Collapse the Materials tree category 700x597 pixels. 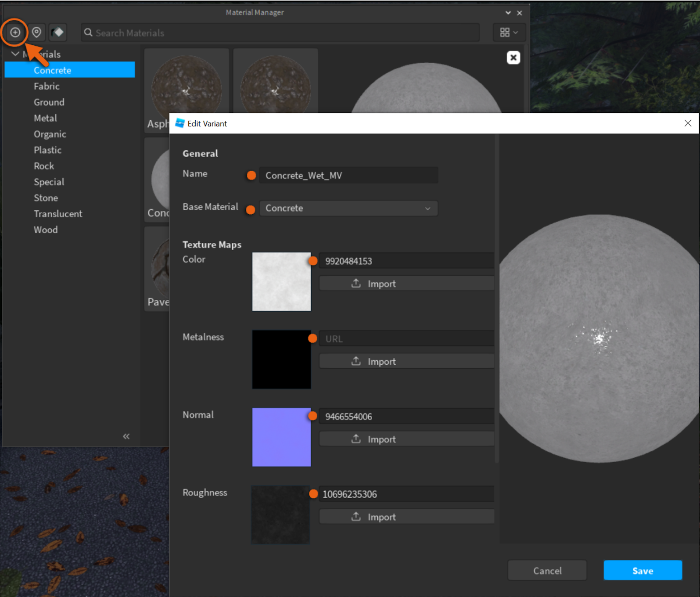15,54
